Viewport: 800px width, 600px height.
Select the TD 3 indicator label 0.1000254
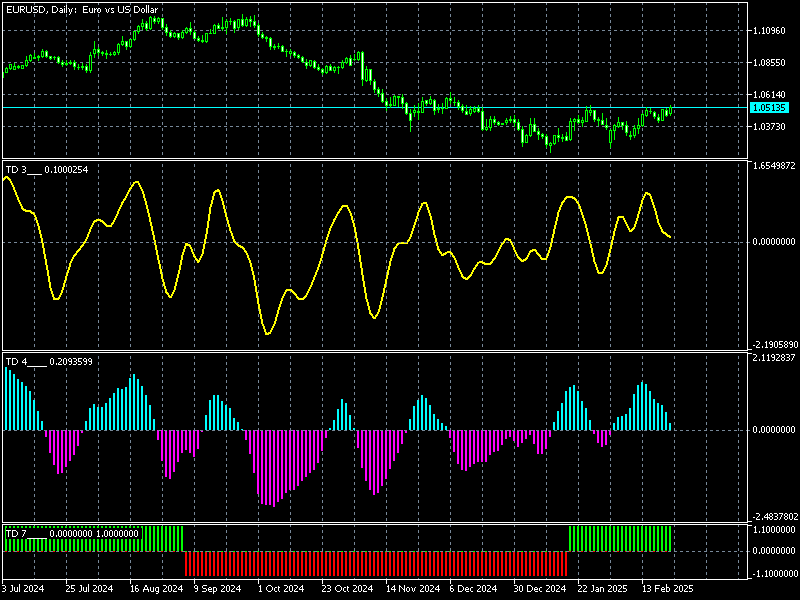click(47, 170)
